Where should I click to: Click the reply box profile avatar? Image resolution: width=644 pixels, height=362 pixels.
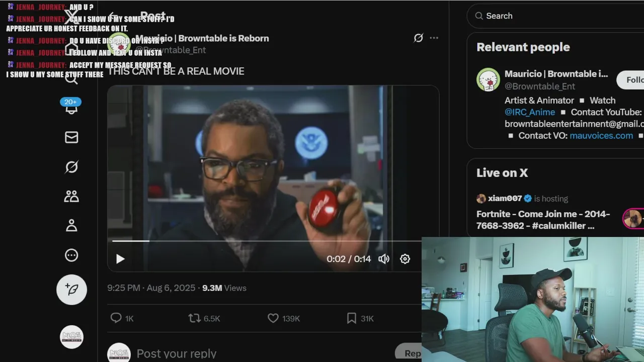pyautogui.click(x=119, y=353)
